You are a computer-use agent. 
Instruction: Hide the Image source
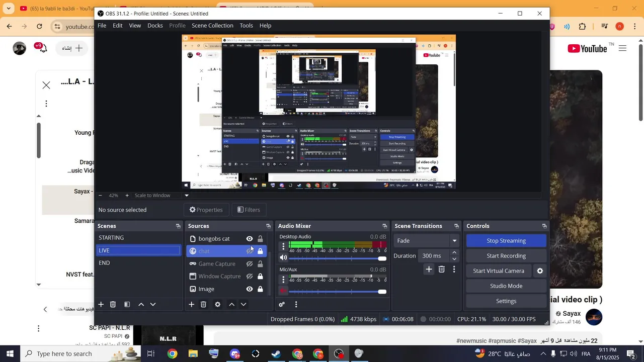coord(250,289)
